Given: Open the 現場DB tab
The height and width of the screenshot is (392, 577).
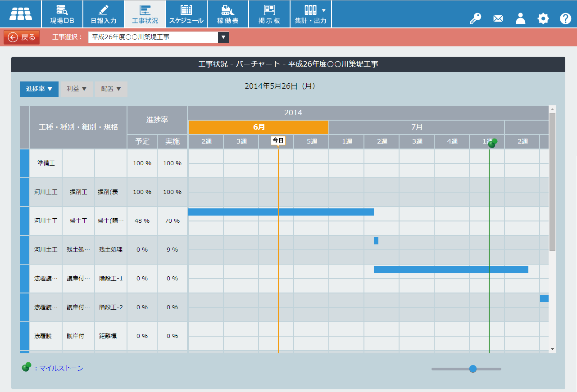Looking at the screenshot, I should [62, 14].
